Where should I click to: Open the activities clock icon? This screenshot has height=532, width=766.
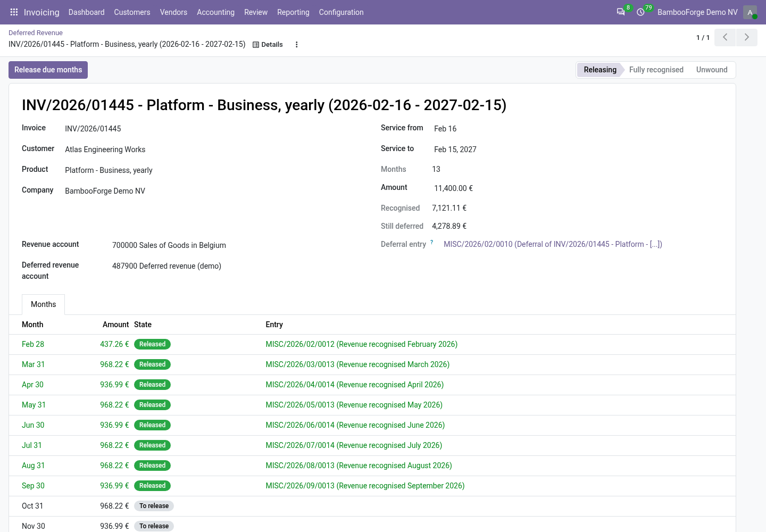point(640,12)
